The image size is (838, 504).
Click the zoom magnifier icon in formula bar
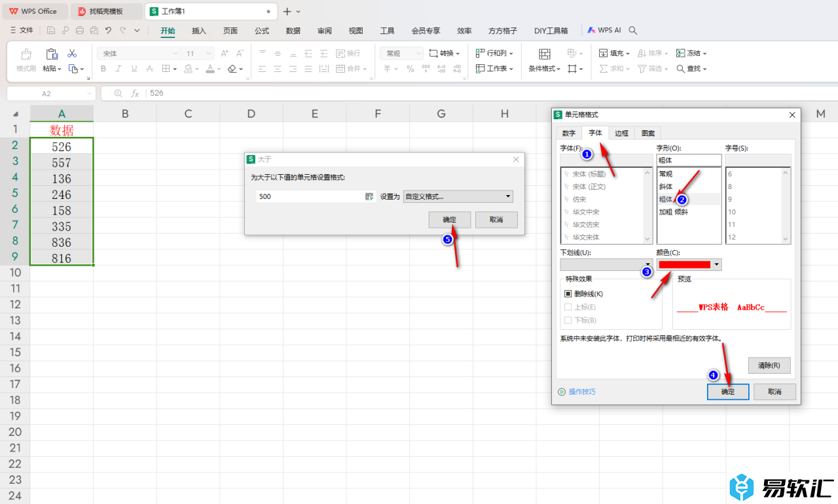(118, 94)
